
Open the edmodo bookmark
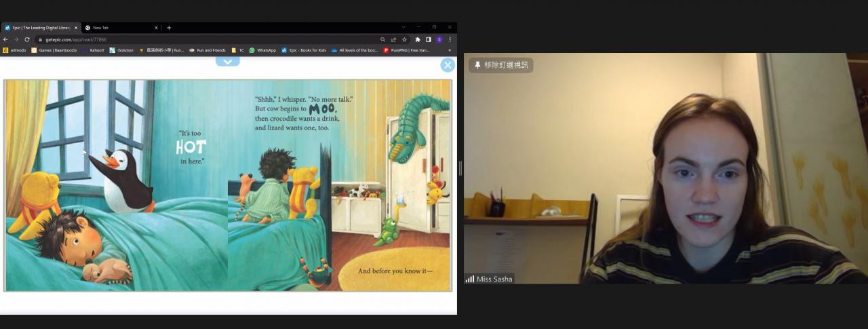tap(14, 50)
